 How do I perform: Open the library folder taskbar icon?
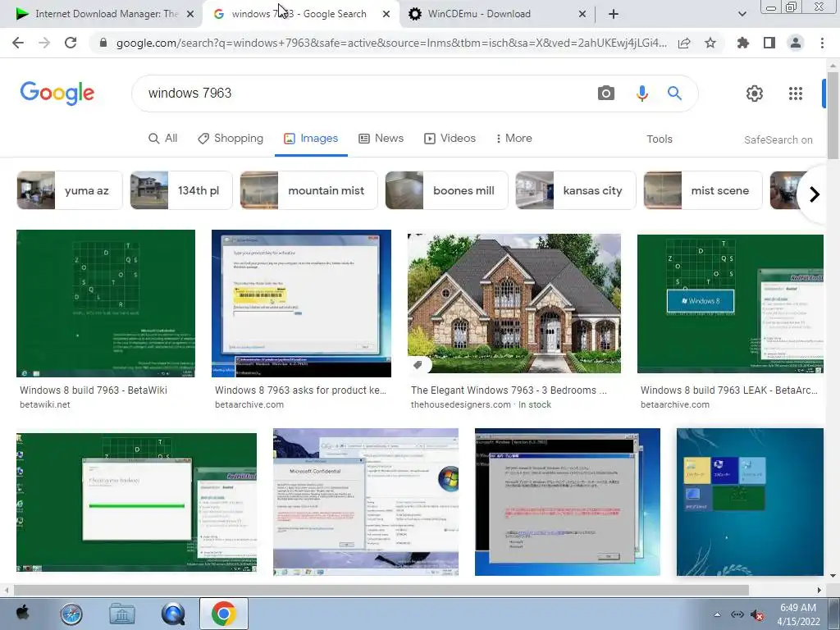[122, 614]
